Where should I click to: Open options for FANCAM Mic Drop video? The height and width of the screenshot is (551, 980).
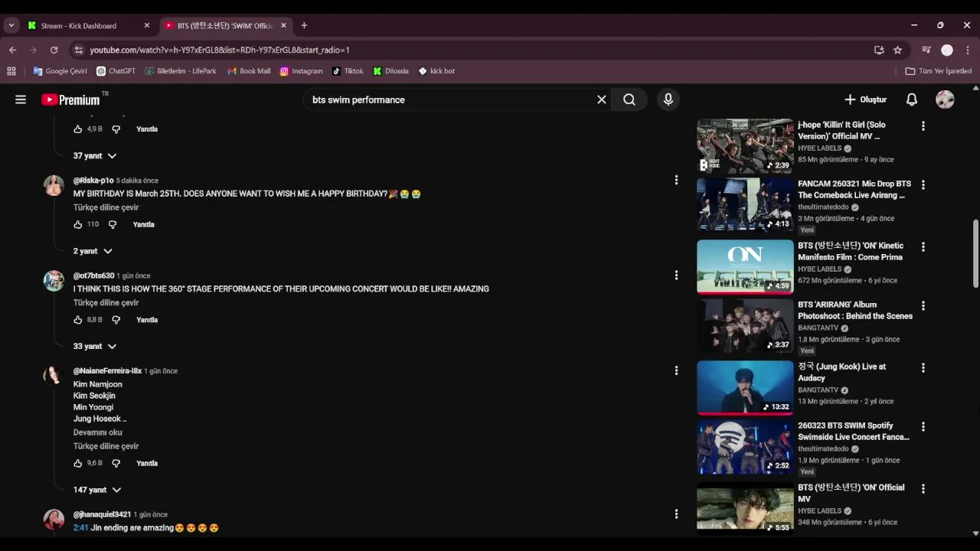point(923,184)
